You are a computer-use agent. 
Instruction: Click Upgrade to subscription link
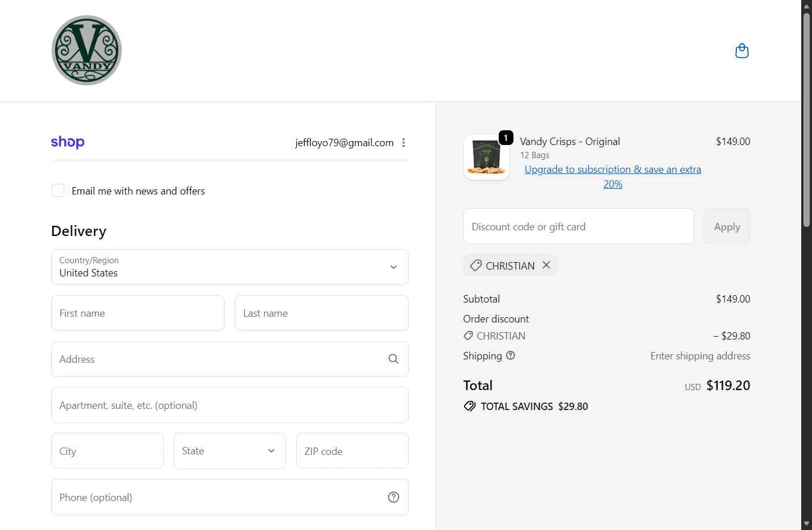click(612, 177)
